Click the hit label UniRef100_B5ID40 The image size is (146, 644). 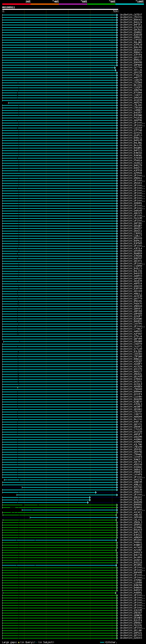coord(131,540)
